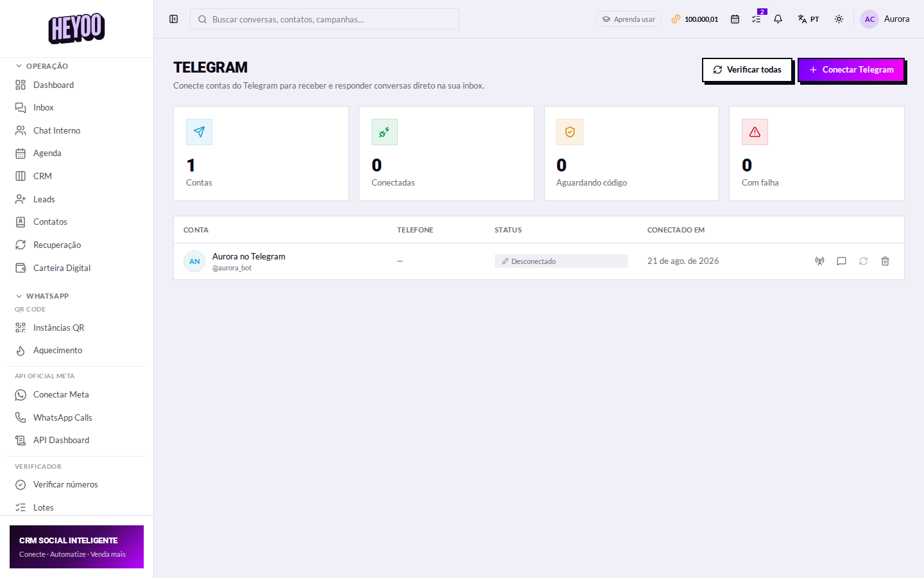924x578 pixels.
Task: Click the coins balance 100.000,01
Action: [x=695, y=19]
